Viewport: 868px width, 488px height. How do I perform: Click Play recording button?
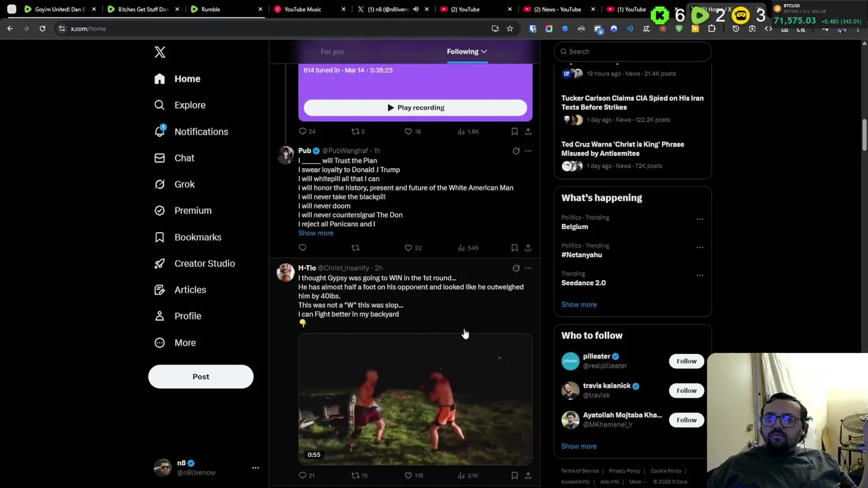tap(415, 108)
